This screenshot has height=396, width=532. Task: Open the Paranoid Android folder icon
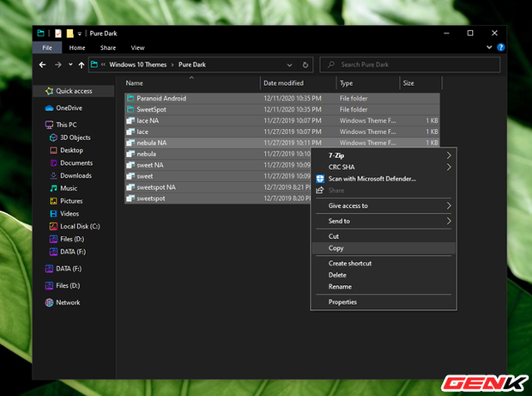(130, 98)
